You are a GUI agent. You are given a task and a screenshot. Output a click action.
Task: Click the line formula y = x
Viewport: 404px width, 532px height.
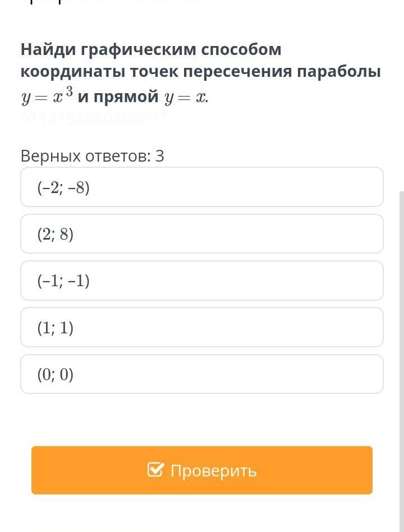tap(186, 98)
